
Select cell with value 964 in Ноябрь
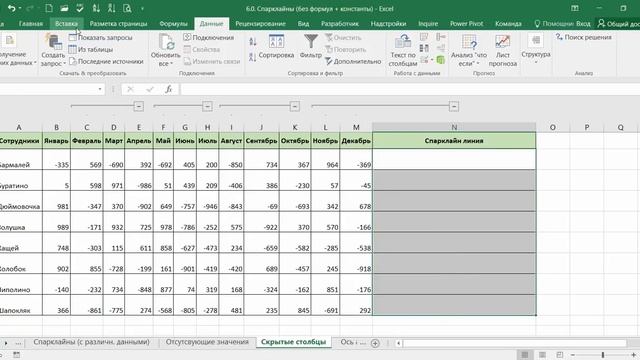pos(325,160)
